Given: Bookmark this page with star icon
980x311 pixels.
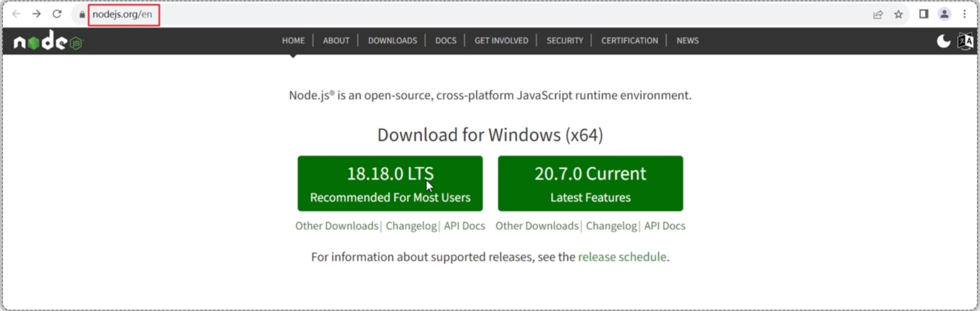Looking at the screenshot, I should click(x=899, y=15).
